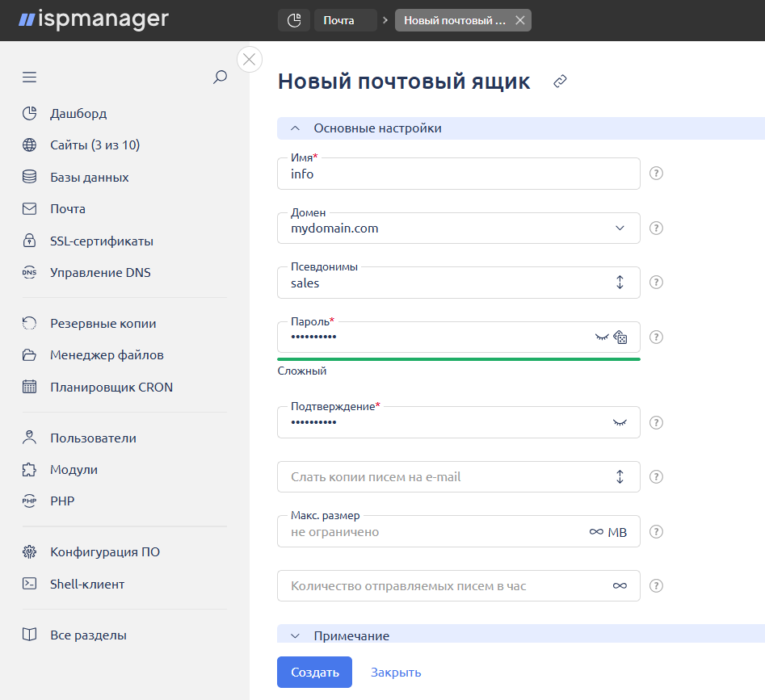The width and height of the screenshot is (765, 700).
Task: Open the dashboard chart icon in top bar
Action: click(294, 20)
